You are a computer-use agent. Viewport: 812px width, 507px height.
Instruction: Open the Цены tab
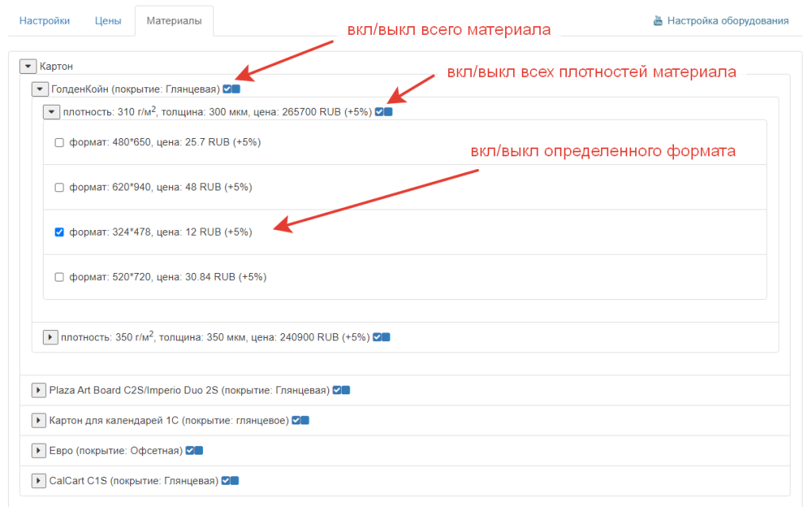click(x=108, y=21)
